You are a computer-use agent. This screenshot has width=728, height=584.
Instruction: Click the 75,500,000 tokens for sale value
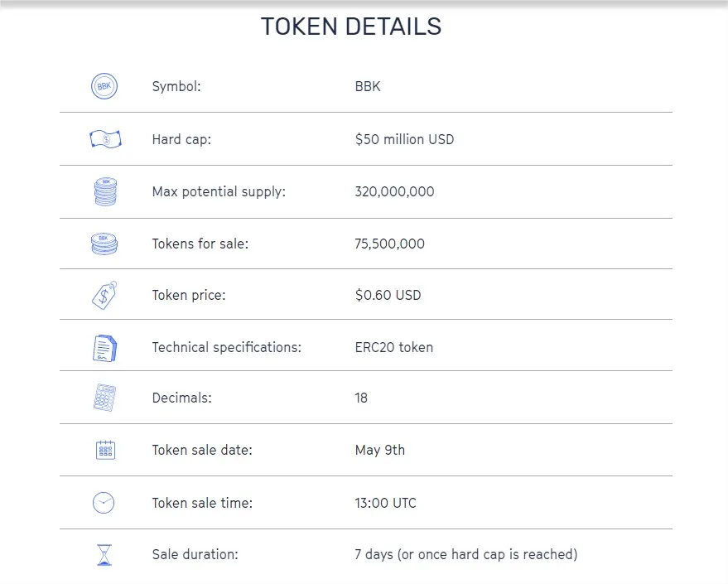coord(389,244)
